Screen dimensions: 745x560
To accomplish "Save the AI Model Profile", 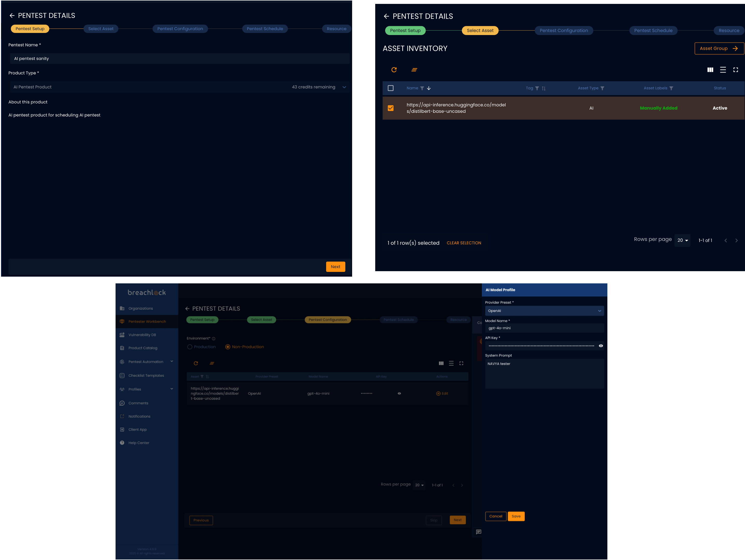I will 516,516.
